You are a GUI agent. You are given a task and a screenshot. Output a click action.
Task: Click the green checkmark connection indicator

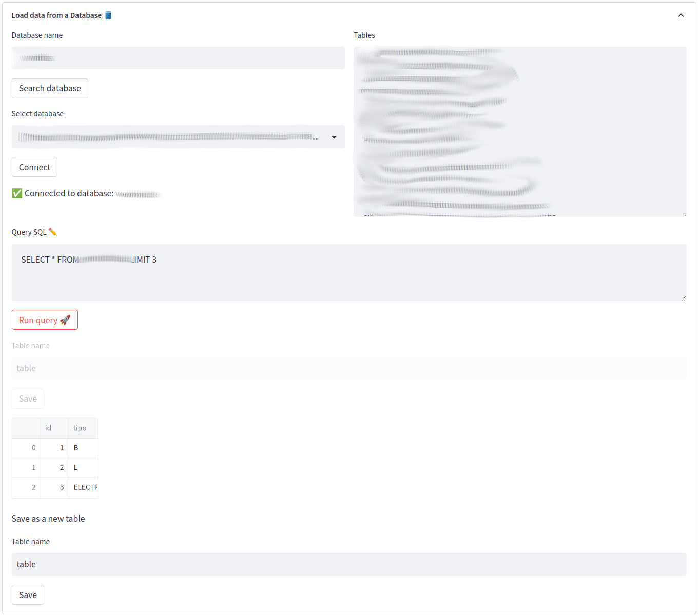click(16, 193)
